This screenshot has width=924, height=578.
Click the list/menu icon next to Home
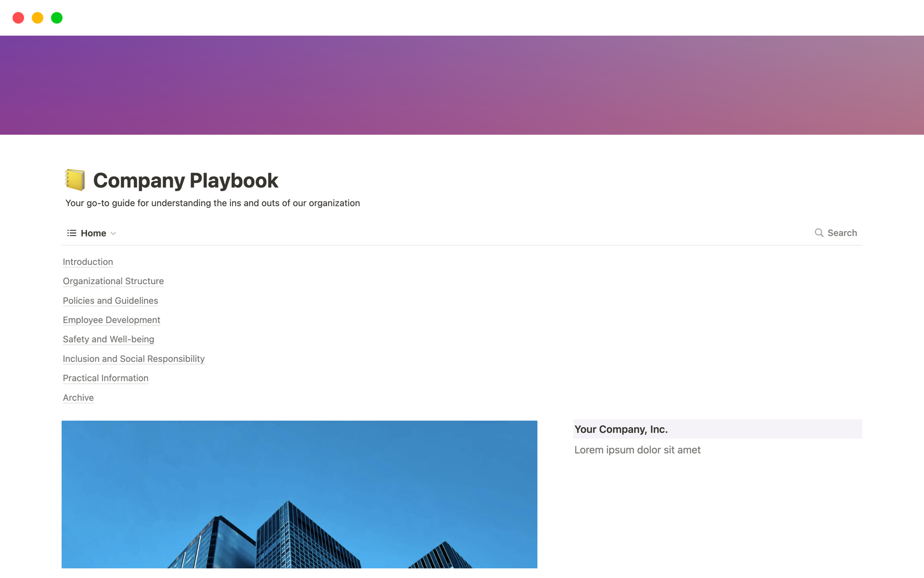coord(71,233)
